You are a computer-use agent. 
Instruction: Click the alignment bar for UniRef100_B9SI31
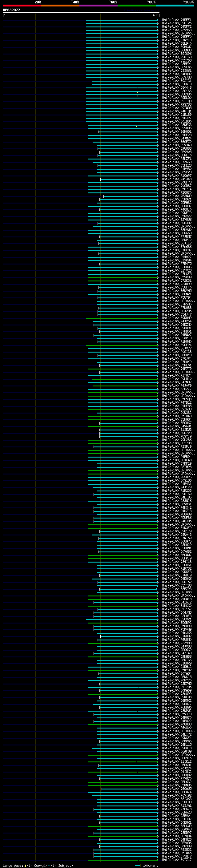click(125, 81)
